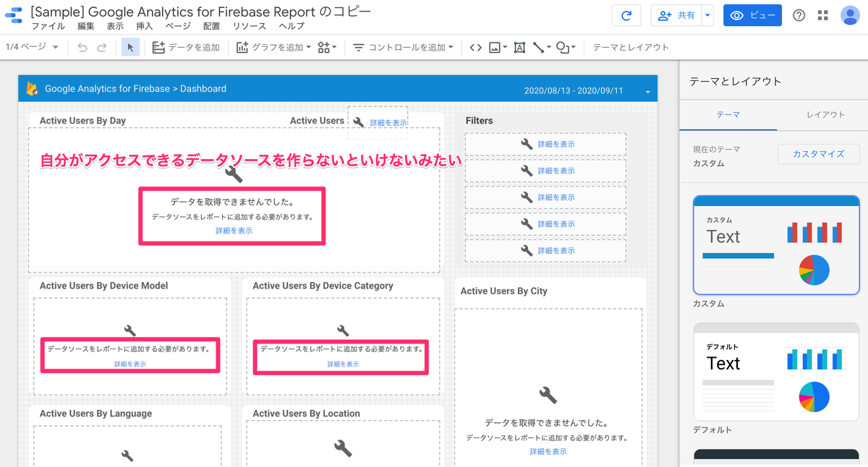Screen dimensions: 868x467
Task: Click 詳細を表示 link next to Active Users scorecard
Action: pos(388,123)
